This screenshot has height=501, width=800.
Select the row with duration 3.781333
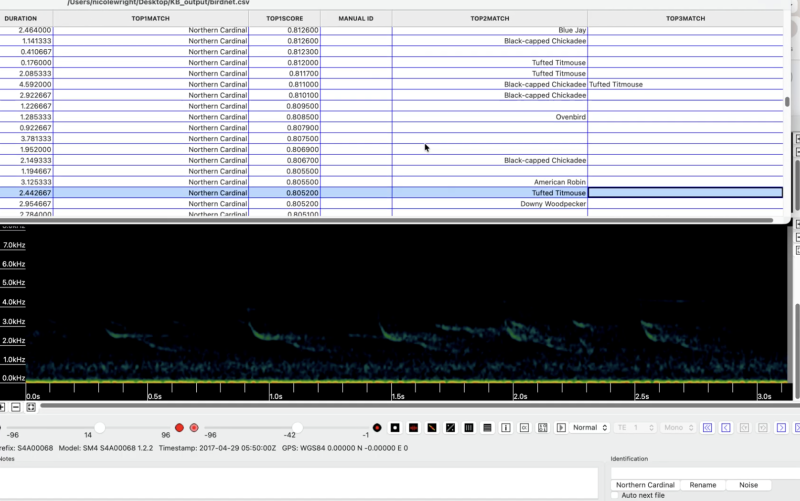coord(391,139)
